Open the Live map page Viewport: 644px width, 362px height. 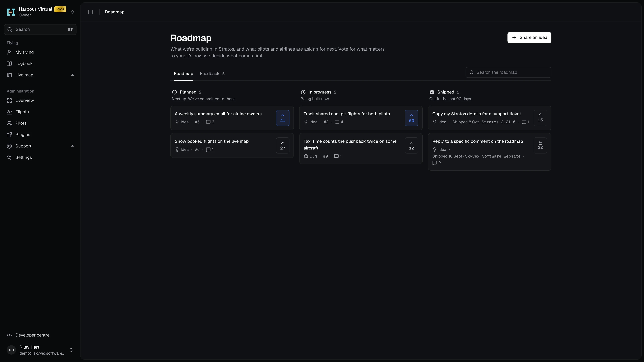(x=40, y=75)
